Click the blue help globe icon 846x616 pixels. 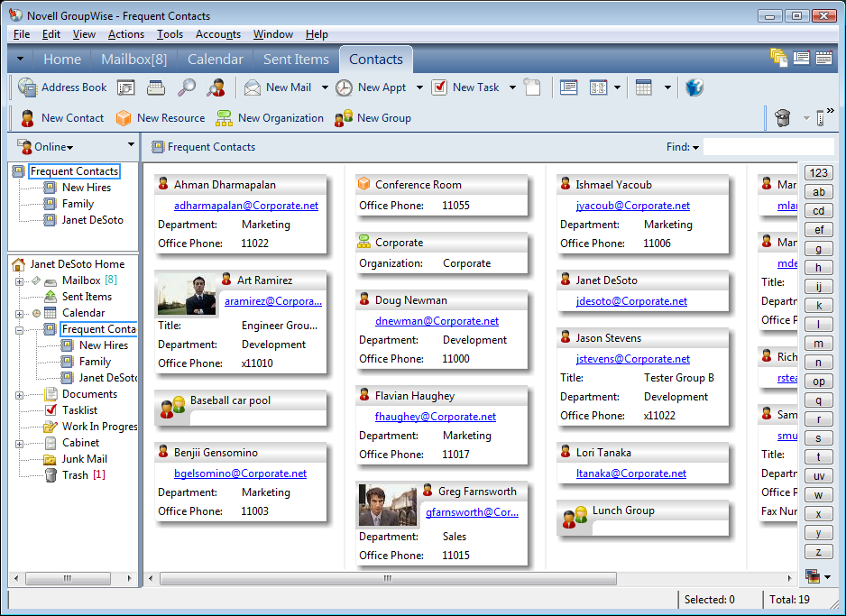(694, 87)
